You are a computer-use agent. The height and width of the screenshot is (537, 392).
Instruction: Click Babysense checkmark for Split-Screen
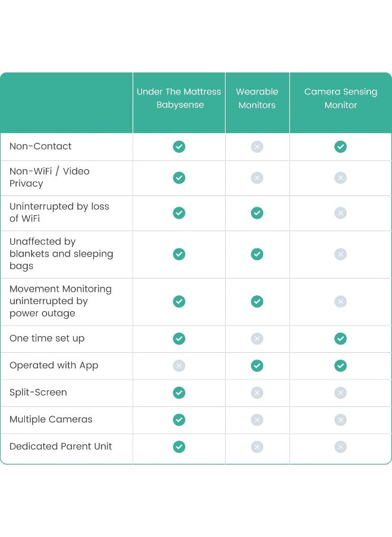click(x=179, y=393)
